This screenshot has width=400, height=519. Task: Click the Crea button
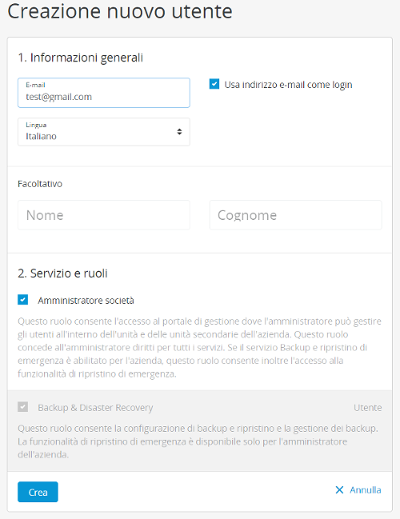[38, 492]
